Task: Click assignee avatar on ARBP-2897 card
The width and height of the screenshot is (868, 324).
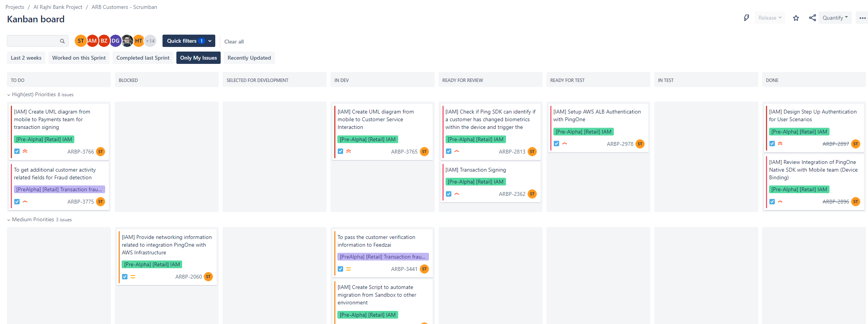Action: 856,144
